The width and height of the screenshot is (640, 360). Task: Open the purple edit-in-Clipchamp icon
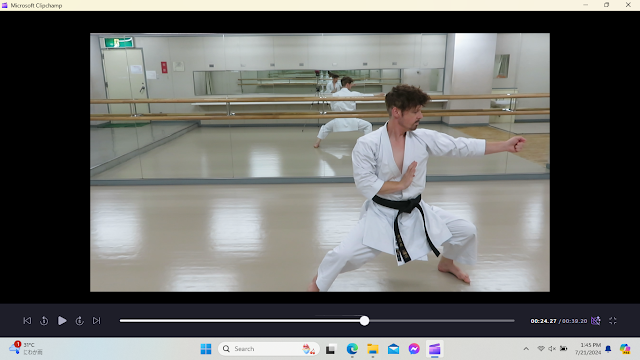click(x=596, y=321)
